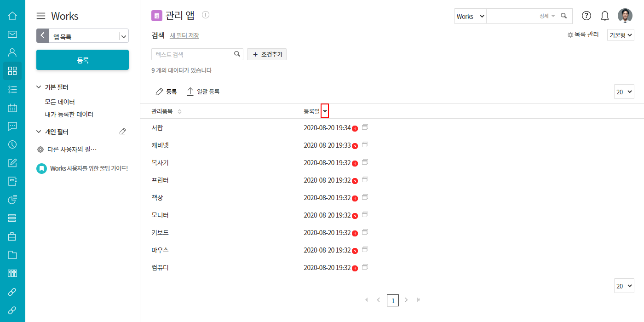This screenshot has height=322, width=644.
Task: Open the Mail icon in left sidebar
Action: (12, 34)
